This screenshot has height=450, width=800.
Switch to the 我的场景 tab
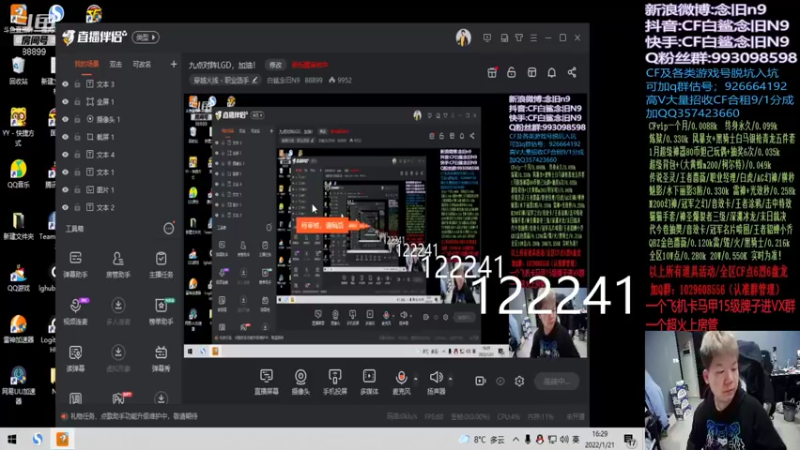pos(87,64)
